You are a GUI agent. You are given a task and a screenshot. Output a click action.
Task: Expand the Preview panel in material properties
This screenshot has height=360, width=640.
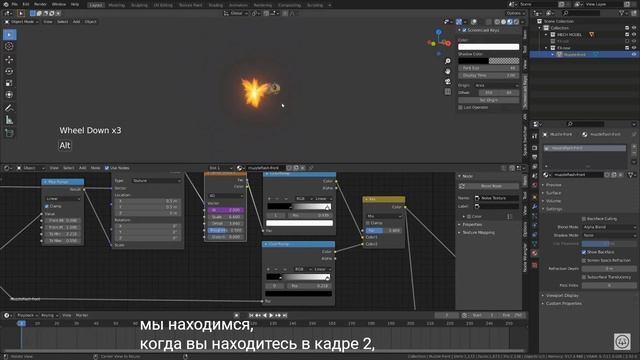553,185
